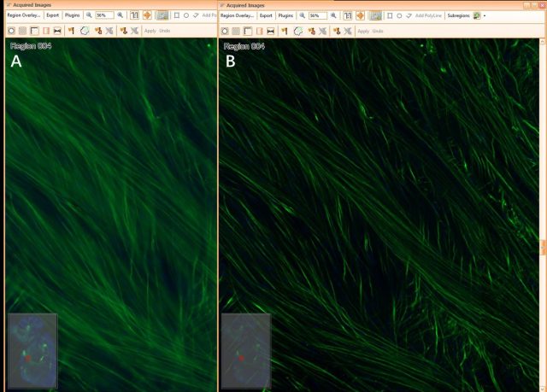Viewport: 547px width, 392px height.
Task: Click Apply in left window
Action: click(150, 31)
